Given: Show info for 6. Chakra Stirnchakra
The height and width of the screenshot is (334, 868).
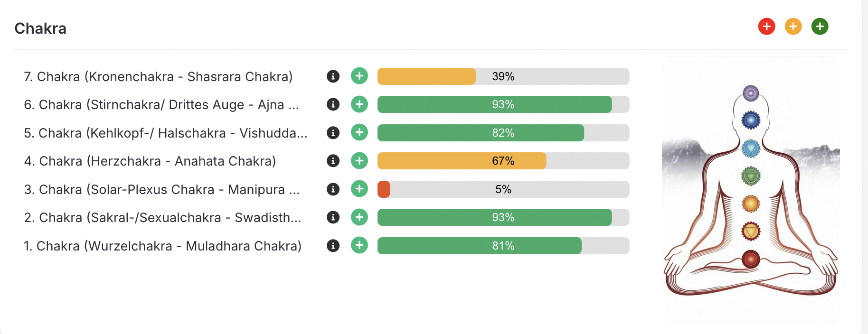Looking at the screenshot, I should pos(333,104).
